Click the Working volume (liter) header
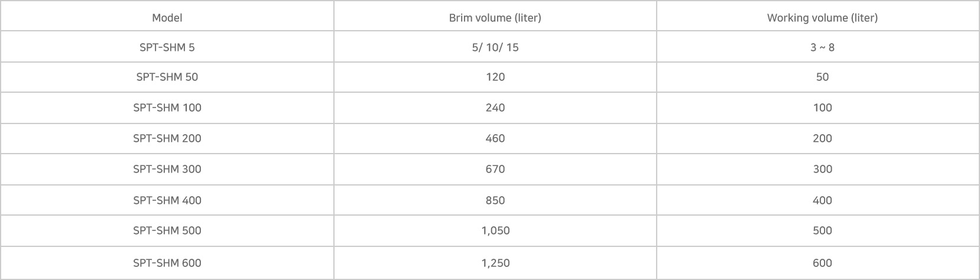Viewport: 980px width, 280px height. coord(822,18)
